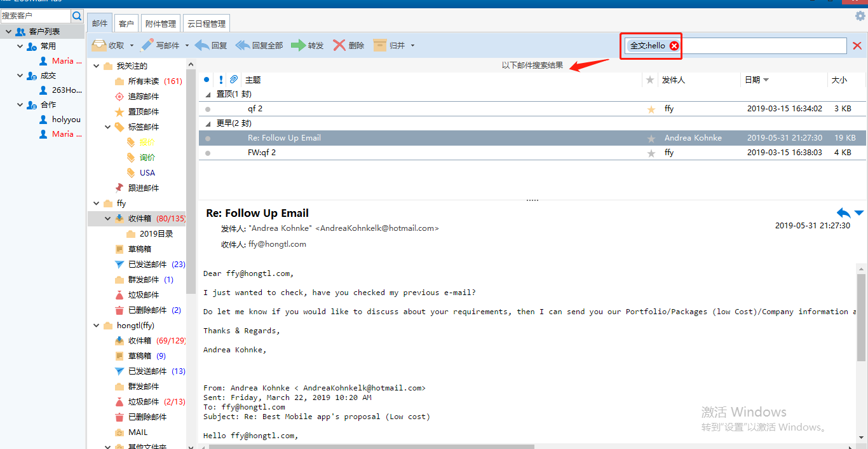Collapse the 标签邮件 tree node

point(108,127)
